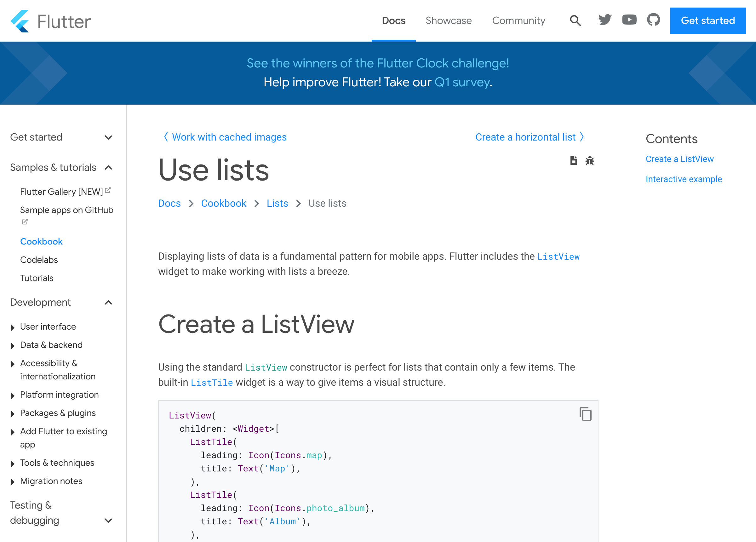Viewport: 756px width, 542px height.
Task: Jump to Interactive example in Contents
Action: tap(684, 179)
